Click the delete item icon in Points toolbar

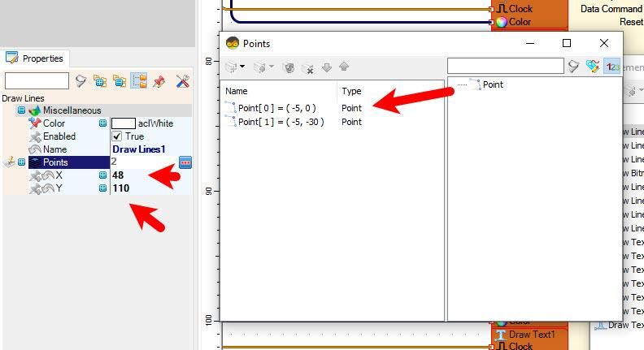tap(307, 67)
